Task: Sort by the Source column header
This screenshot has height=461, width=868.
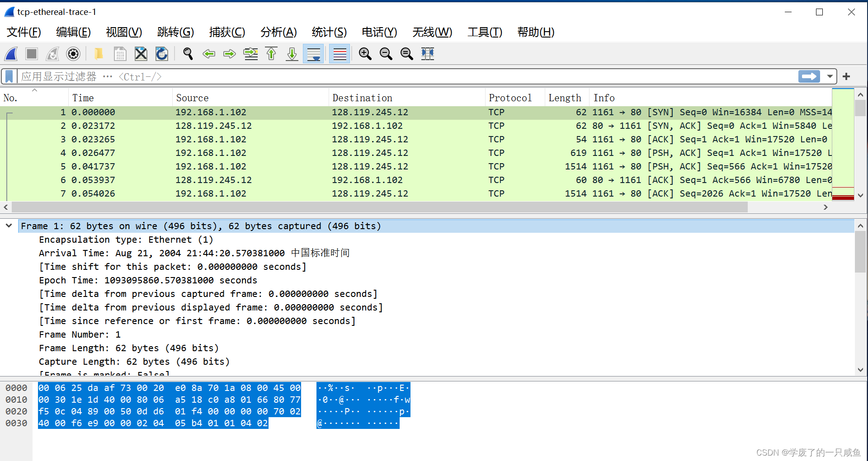Action: coord(250,98)
